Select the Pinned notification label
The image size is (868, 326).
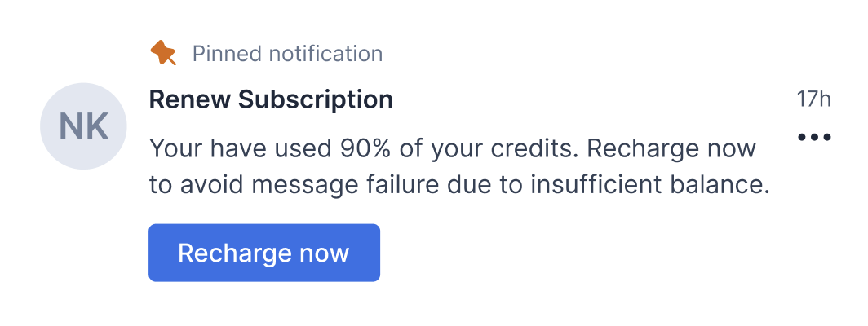[x=287, y=54]
